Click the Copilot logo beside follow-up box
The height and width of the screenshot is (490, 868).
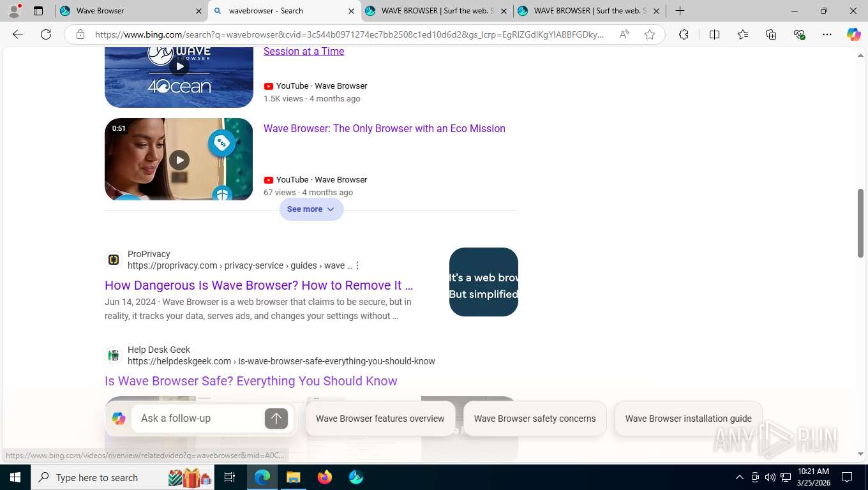(119, 419)
